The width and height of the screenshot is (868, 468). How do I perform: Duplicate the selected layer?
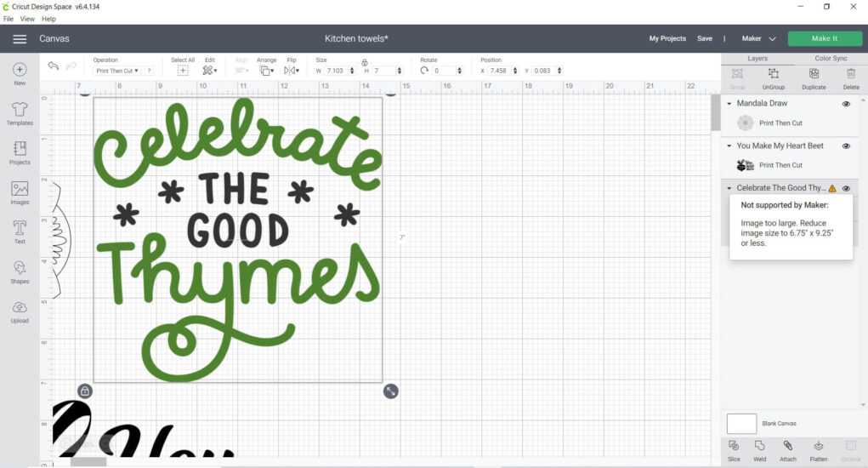(x=814, y=78)
